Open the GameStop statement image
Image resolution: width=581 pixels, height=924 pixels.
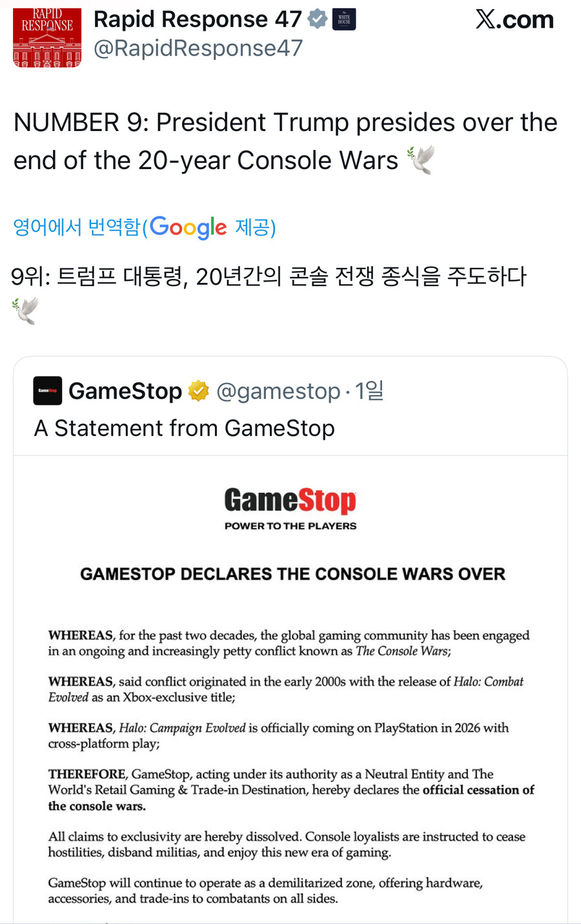point(290,678)
